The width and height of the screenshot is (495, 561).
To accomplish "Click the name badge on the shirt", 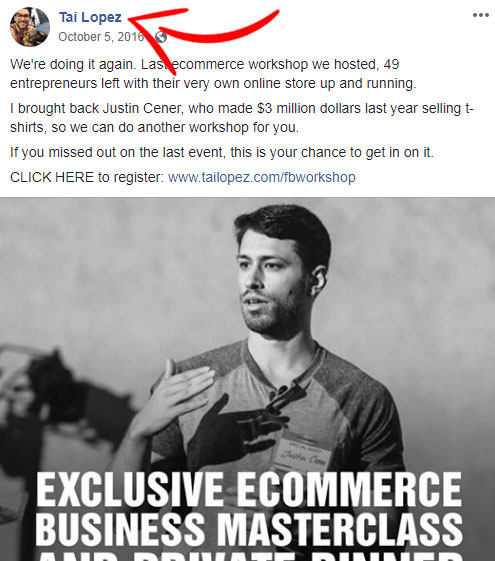I will coord(303,455).
